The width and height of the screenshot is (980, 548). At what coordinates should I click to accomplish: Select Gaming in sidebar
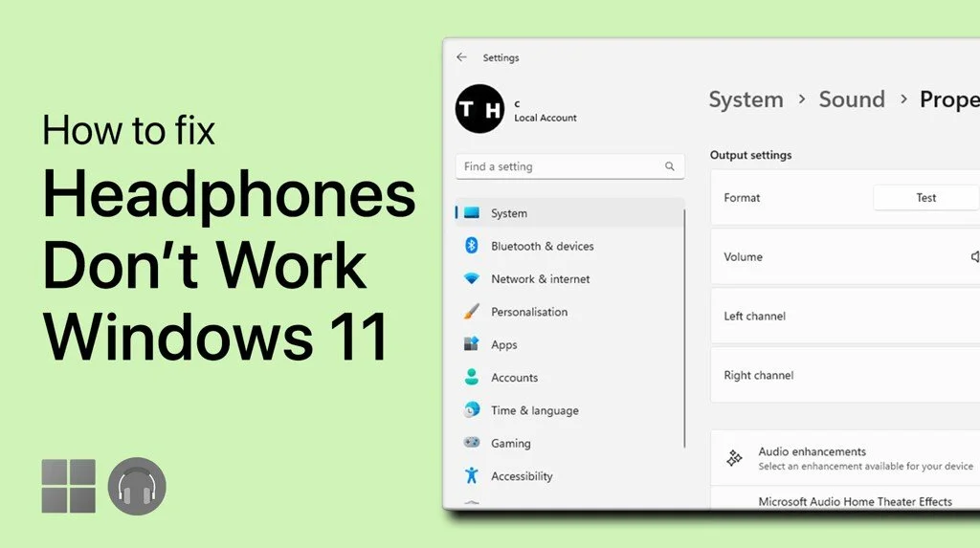569,443
